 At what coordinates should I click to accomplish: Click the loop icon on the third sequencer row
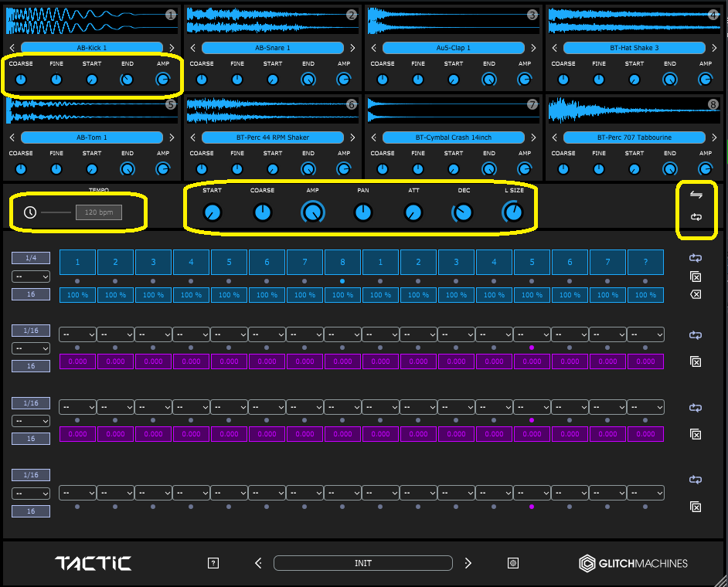[x=696, y=408]
